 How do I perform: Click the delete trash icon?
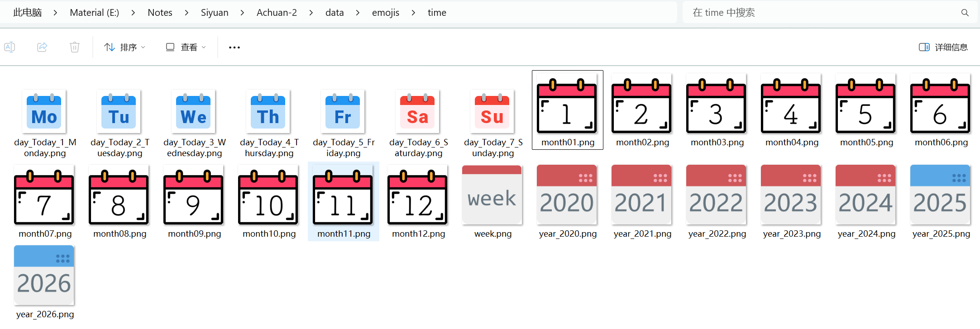[x=75, y=47]
